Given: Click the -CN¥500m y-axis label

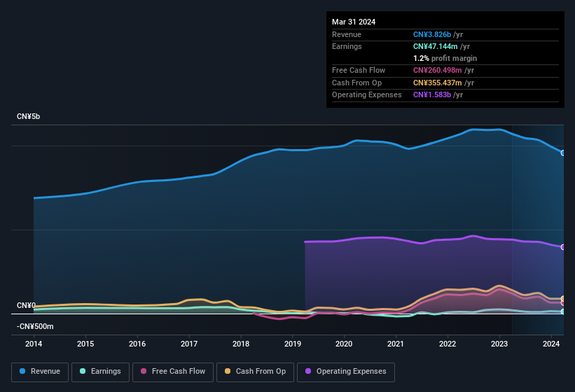Looking at the screenshot, I should pos(35,326).
